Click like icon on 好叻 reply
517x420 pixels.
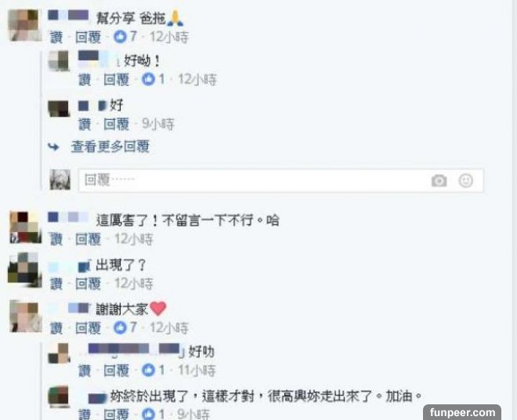(148, 370)
